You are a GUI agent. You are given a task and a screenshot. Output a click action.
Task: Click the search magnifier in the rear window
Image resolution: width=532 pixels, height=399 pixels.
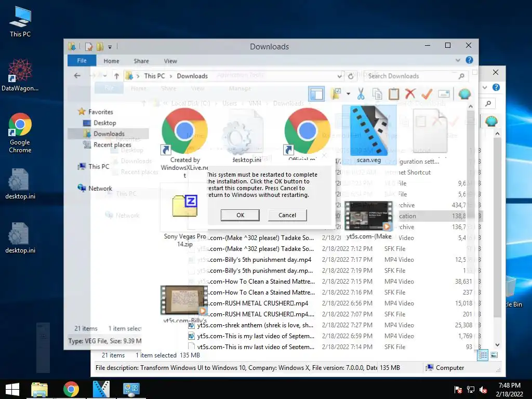[488, 103]
